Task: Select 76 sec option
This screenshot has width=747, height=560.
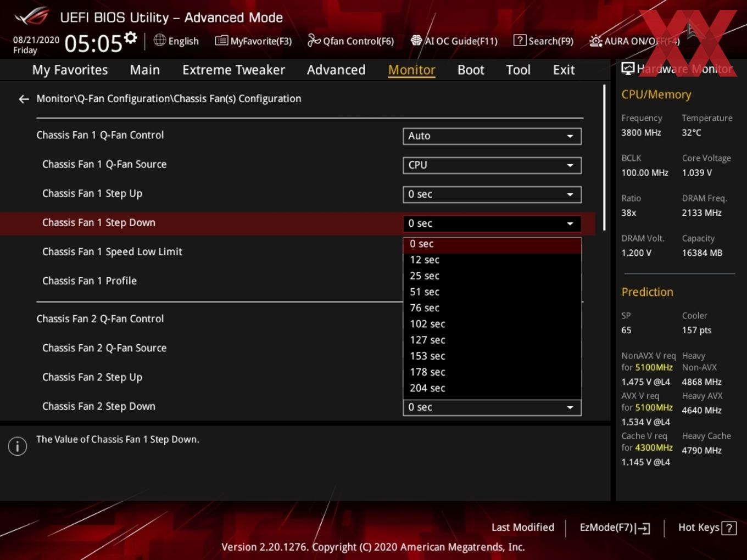Action: [x=492, y=308]
